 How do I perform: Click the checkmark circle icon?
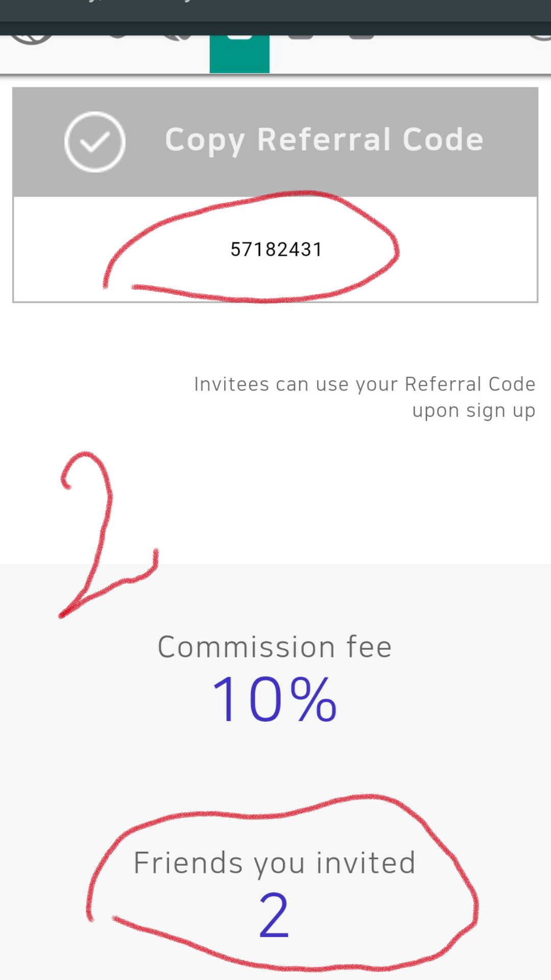coord(95,142)
